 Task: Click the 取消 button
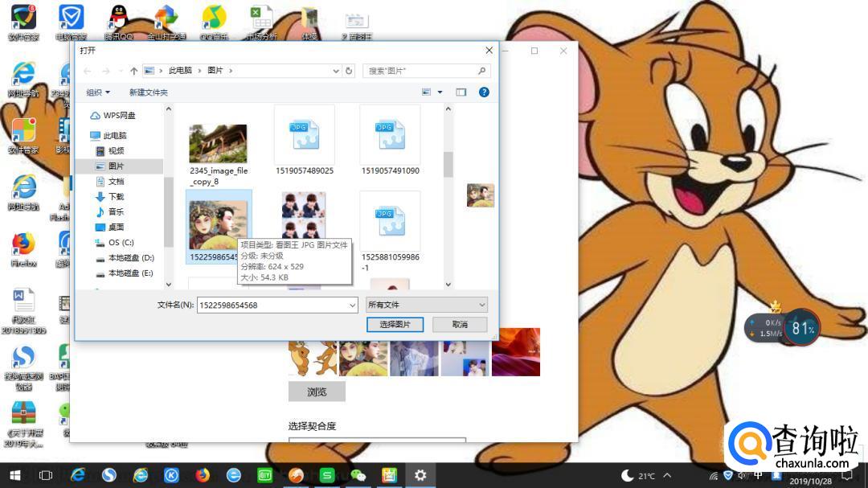(x=460, y=324)
